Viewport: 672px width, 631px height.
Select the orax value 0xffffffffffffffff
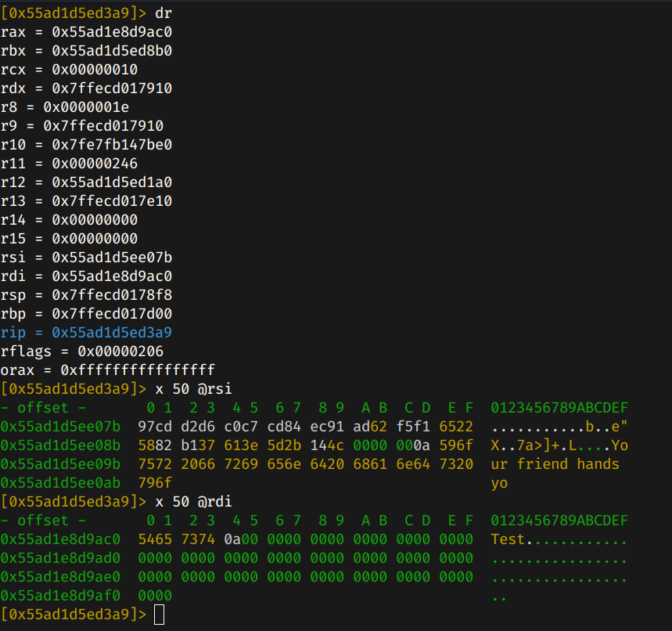pos(138,370)
